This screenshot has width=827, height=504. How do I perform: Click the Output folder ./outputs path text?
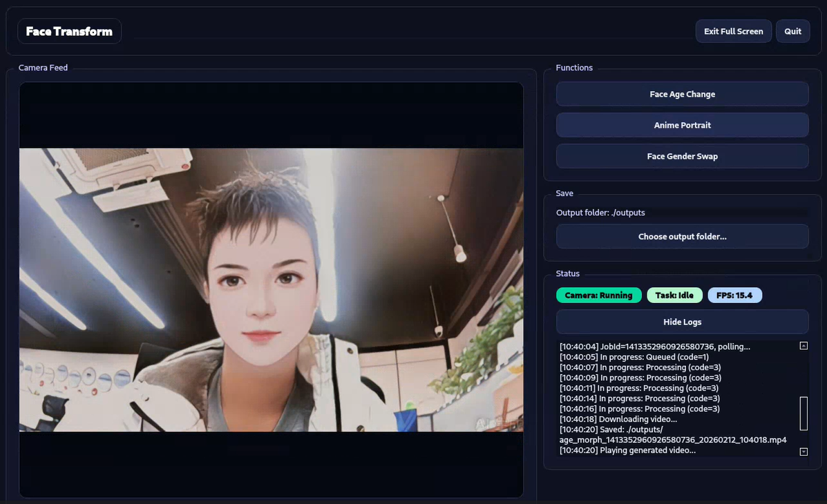[600, 213]
